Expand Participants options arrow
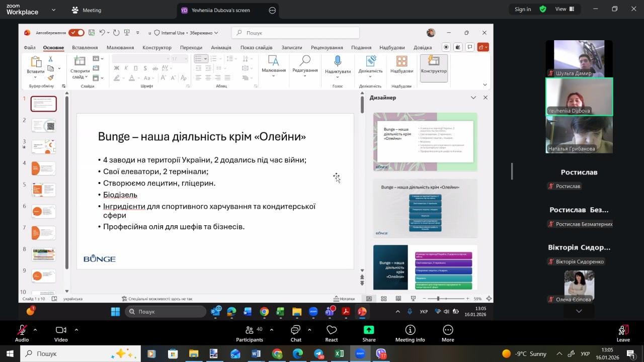This screenshot has width=644, height=362. (272, 330)
